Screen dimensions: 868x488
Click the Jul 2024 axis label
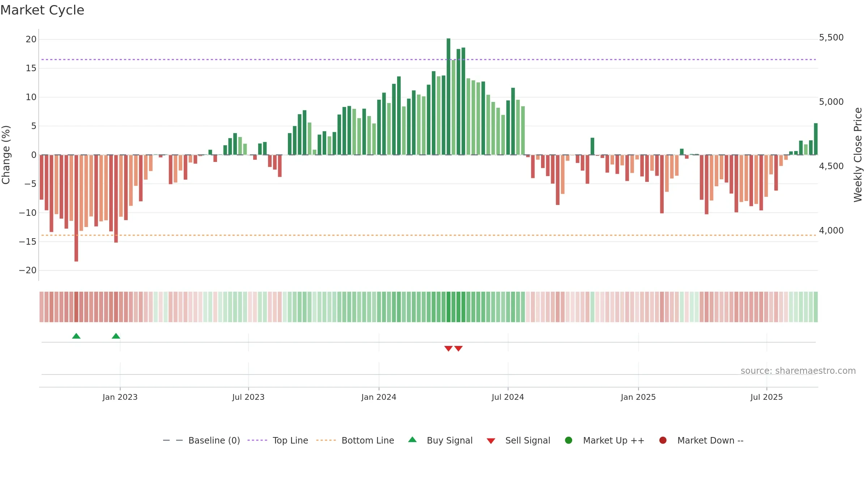pyautogui.click(x=508, y=397)
